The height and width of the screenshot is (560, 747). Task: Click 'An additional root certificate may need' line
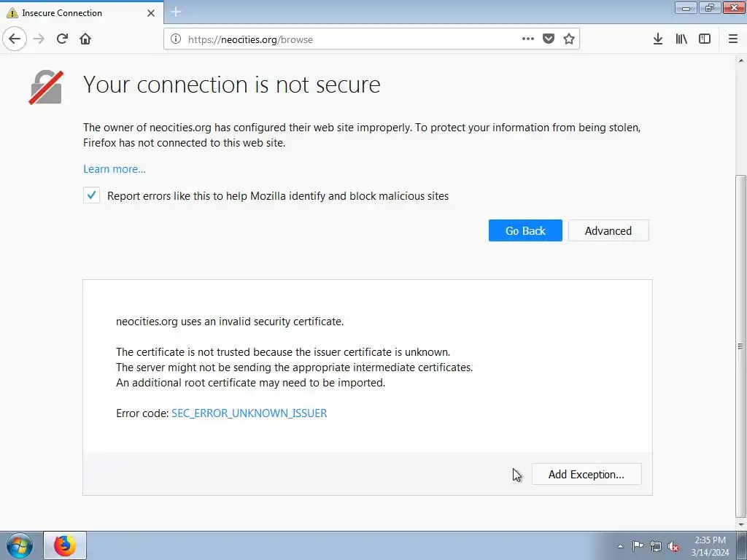(x=251, y=382)
